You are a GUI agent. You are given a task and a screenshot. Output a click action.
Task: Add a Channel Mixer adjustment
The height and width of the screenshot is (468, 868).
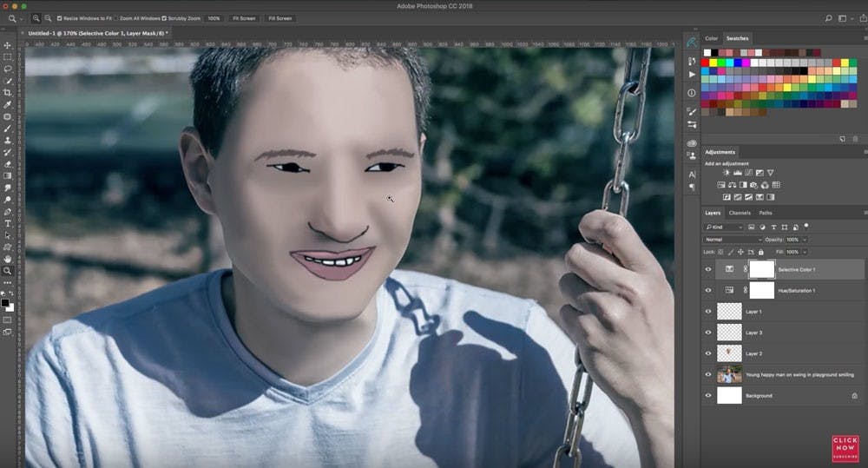pos(765,185)
